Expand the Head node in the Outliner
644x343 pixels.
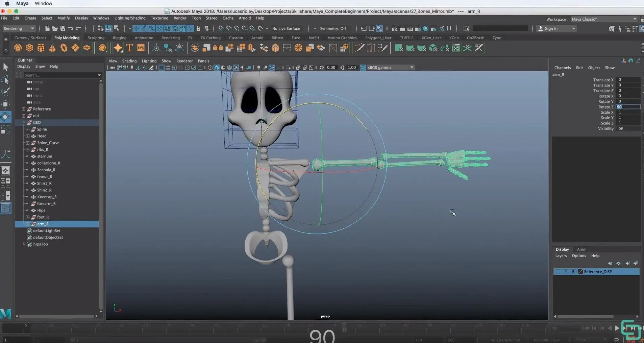(28, 136)
